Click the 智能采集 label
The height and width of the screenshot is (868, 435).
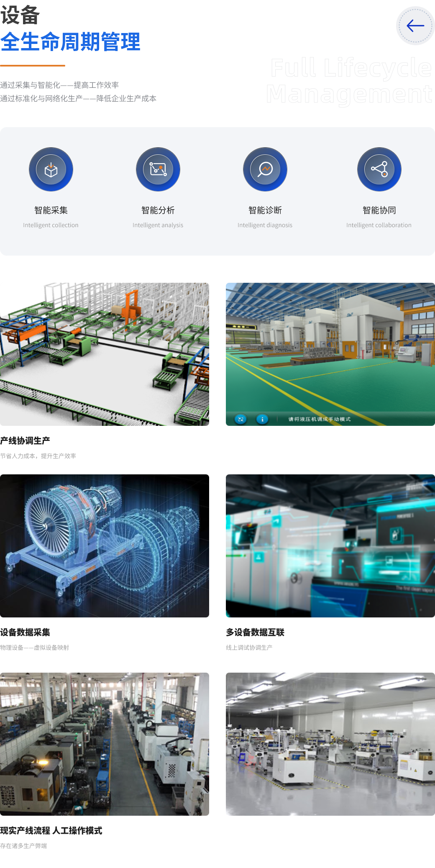coord(51,210)
